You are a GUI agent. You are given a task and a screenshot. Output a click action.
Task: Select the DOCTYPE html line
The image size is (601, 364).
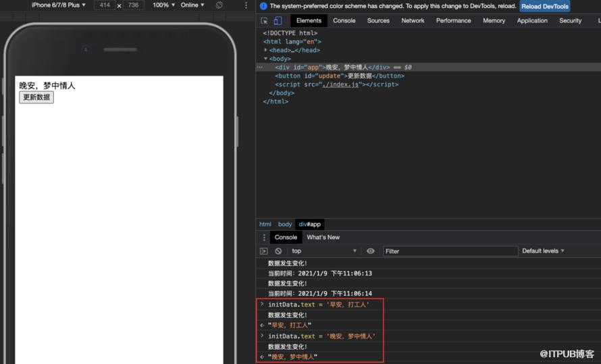(290, 33)
